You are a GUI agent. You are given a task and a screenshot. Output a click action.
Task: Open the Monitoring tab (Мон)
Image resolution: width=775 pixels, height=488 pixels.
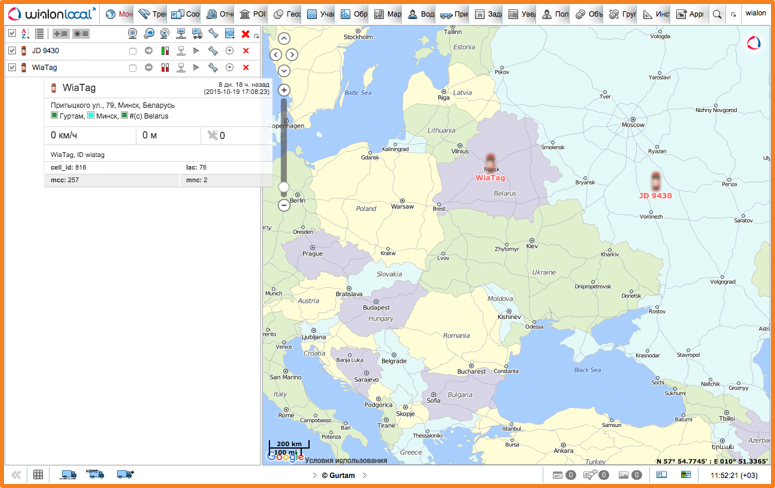119,14
